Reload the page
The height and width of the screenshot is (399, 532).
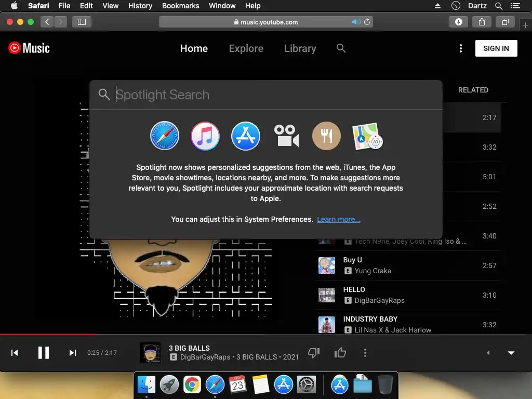[367, 22]
